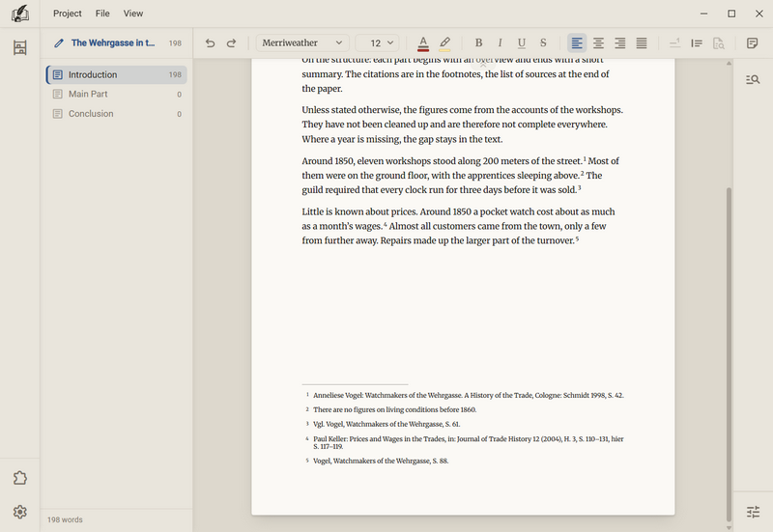Justify the text
This screenshot has height=532, width=773.
click(x=642, y=42)
